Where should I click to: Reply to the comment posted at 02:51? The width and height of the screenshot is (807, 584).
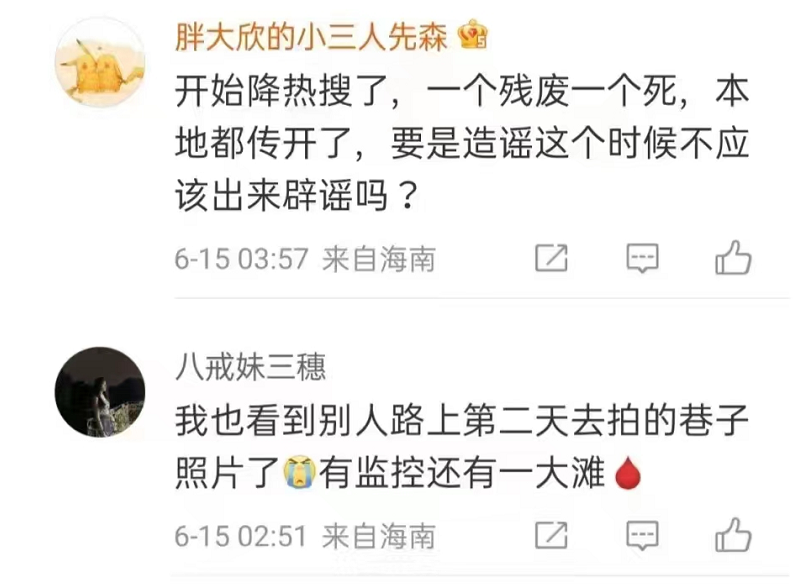(642, 535)
